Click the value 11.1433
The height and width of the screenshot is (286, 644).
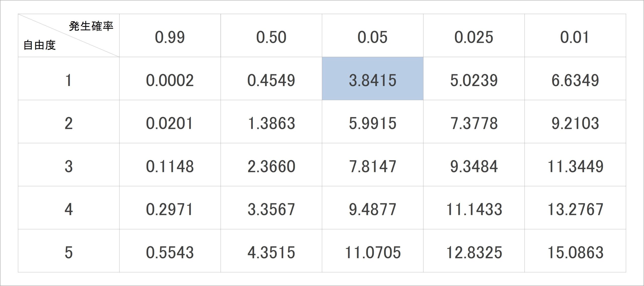click(474, 208)
